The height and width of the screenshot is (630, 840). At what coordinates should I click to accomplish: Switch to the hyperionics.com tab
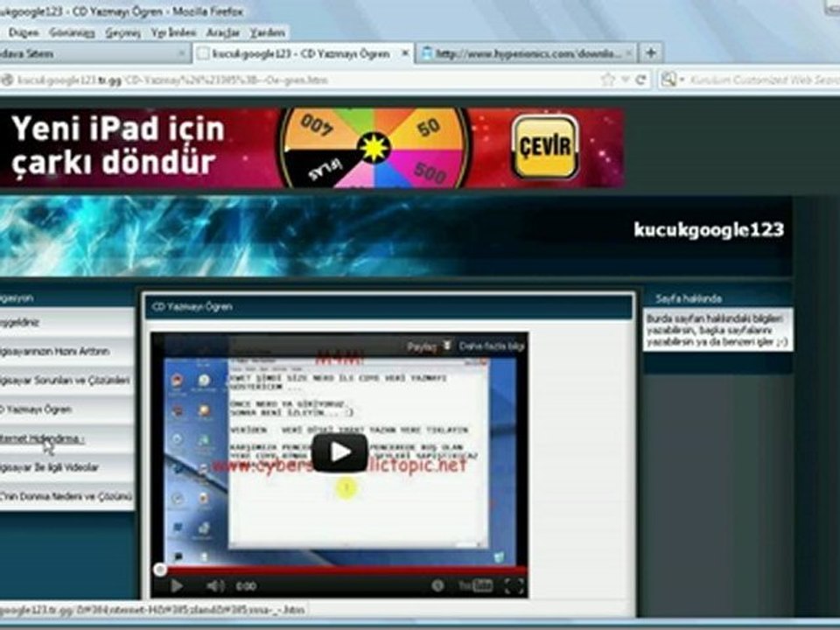528,53
